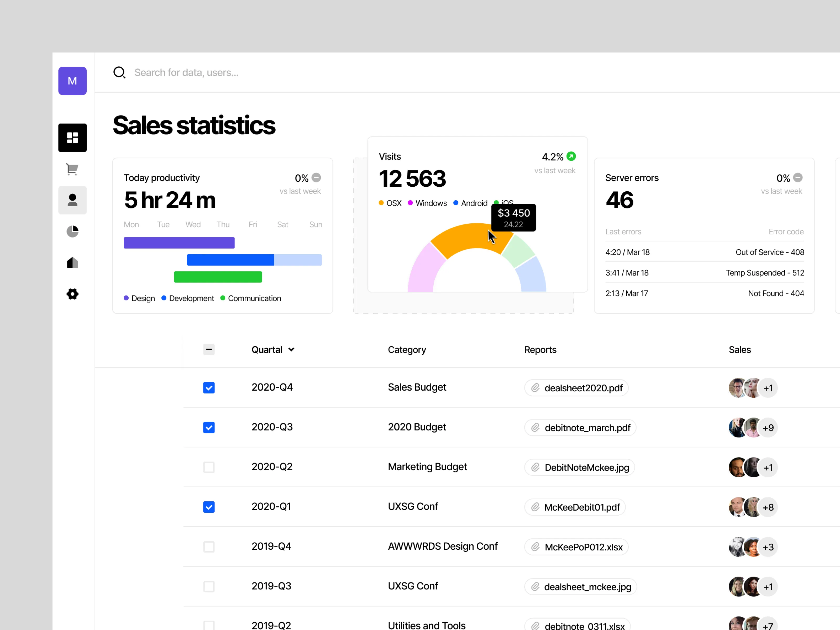The height and width of the screenshot is (630, 840).
Task: Check the 2019-Q4 row checkbox
Action: [x=209, y=547]
